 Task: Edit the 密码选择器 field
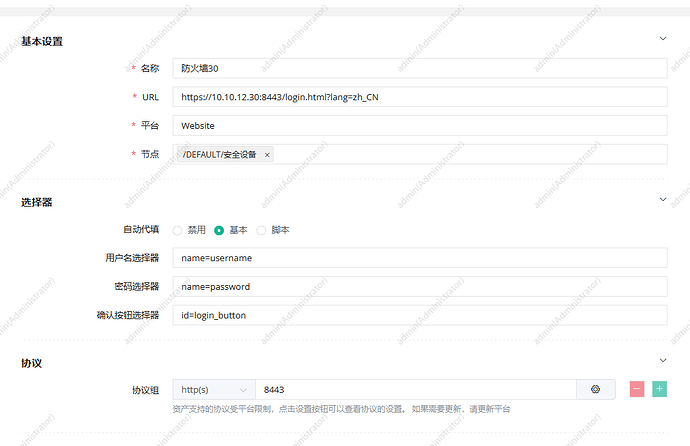pyautogui.click(x=420, y=287)
